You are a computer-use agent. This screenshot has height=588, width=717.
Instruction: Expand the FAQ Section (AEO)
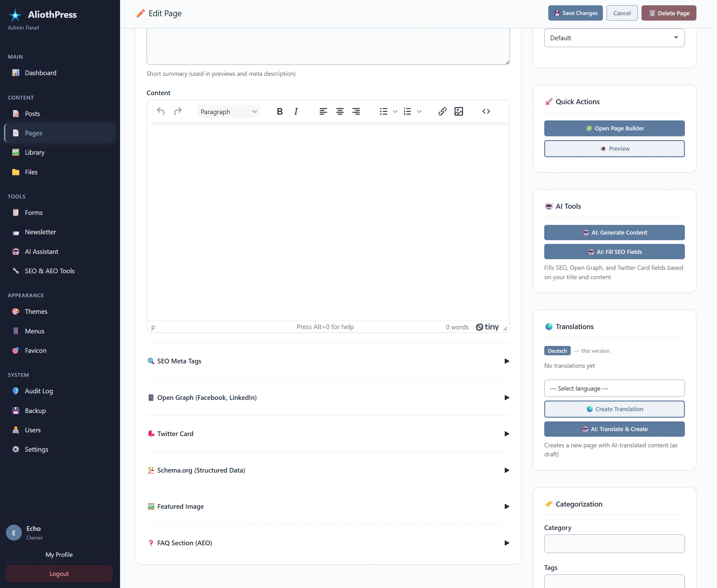(328, 543)
